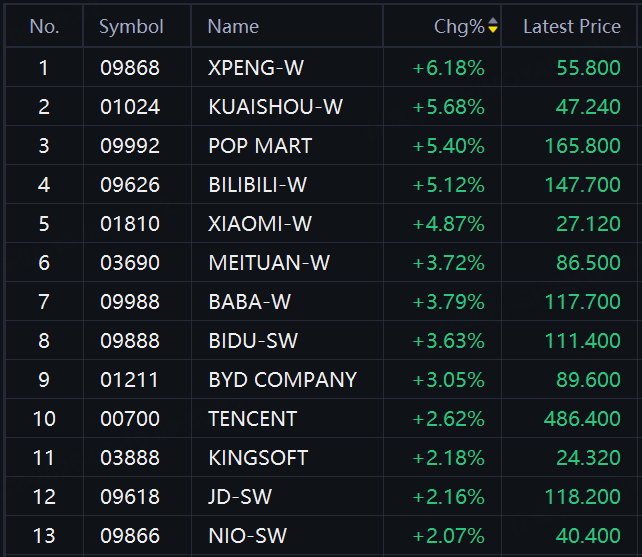Open the BABA-W row name

249,302
